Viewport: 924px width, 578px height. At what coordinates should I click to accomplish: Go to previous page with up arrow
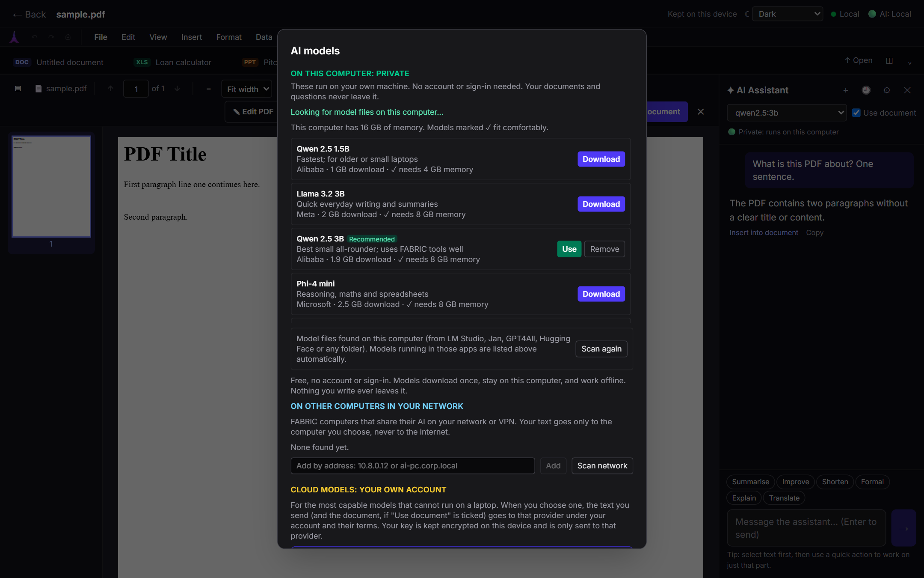click(111, 89)
